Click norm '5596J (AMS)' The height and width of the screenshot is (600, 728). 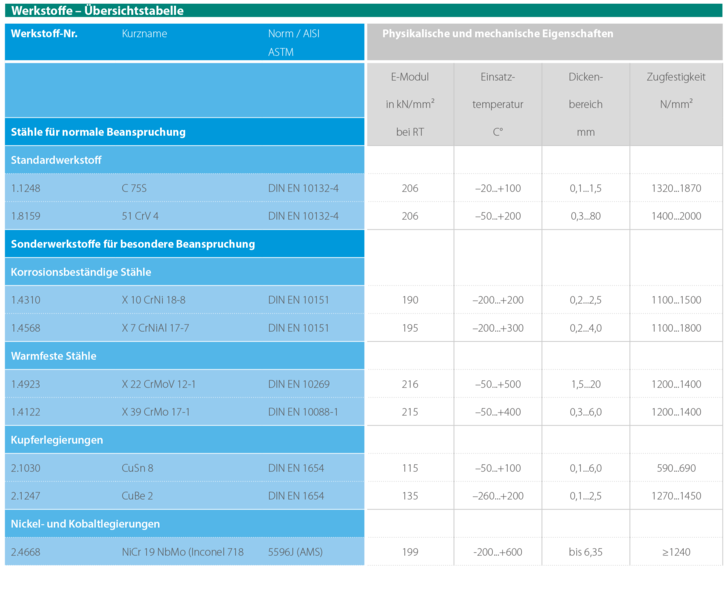[295, 552]
